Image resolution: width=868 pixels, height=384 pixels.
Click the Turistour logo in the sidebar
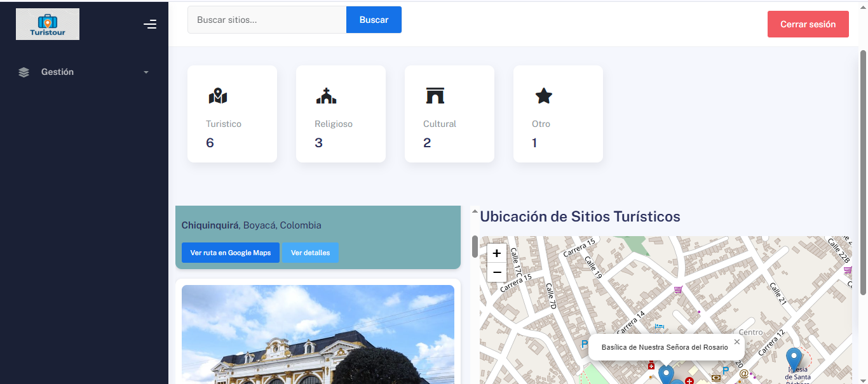[47, 23]
